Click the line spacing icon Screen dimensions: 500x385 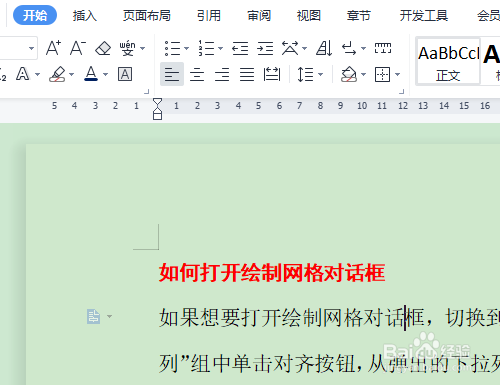(x=305, y=74)
